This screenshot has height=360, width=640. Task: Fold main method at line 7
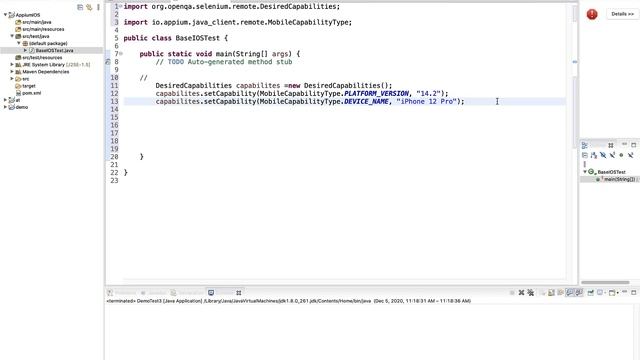click(x=121, y=53)
